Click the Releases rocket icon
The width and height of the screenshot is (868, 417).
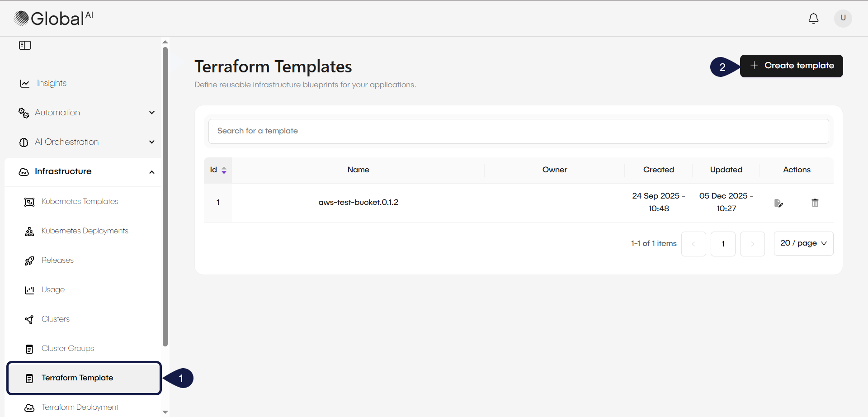29,261
